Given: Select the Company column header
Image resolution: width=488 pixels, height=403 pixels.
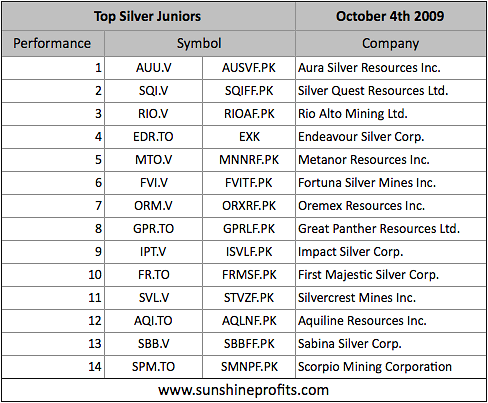Looking at the screenshot, I should 390,43.
